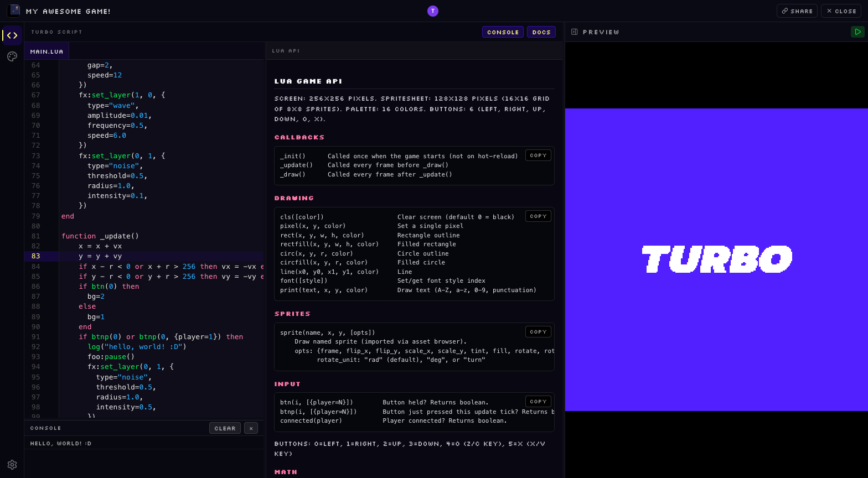
Task: Click 'speed=12' code line
Action: tap(105, 75)
